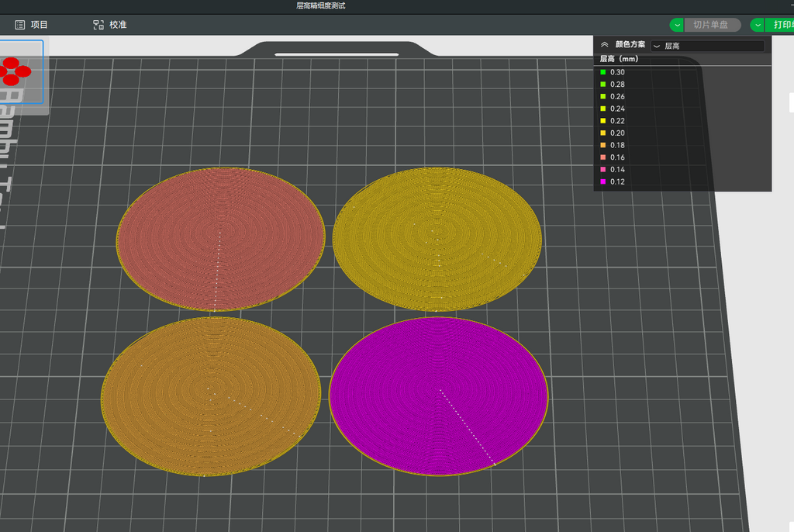Open the 层高 color scheme dropdown

pyautogui.click(x=707, y=46)
